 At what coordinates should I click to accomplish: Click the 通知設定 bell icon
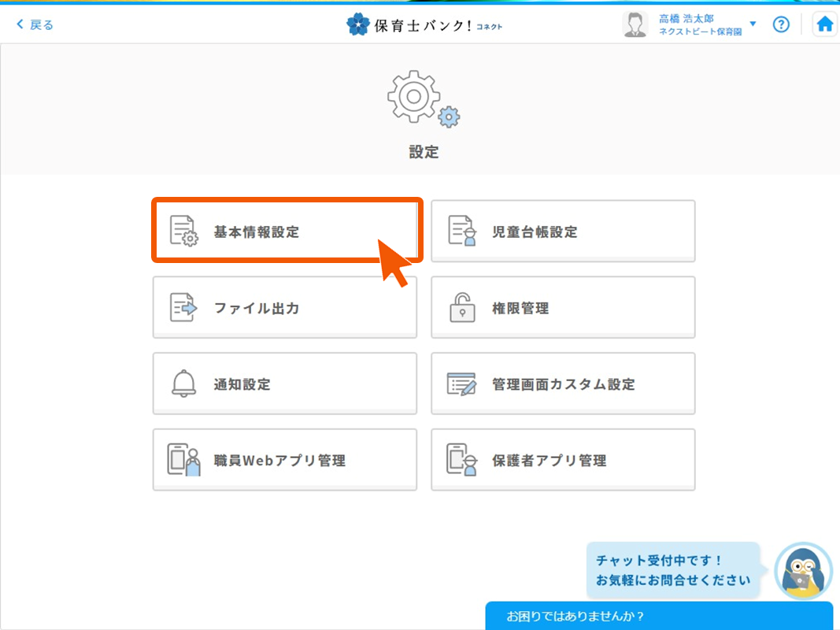click(x=183, y=384)
